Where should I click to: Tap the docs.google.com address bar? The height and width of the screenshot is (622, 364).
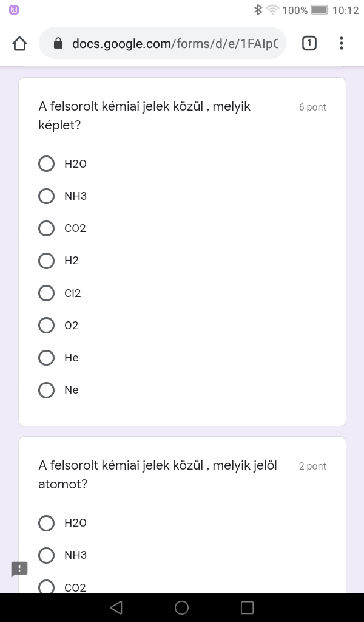175,43
